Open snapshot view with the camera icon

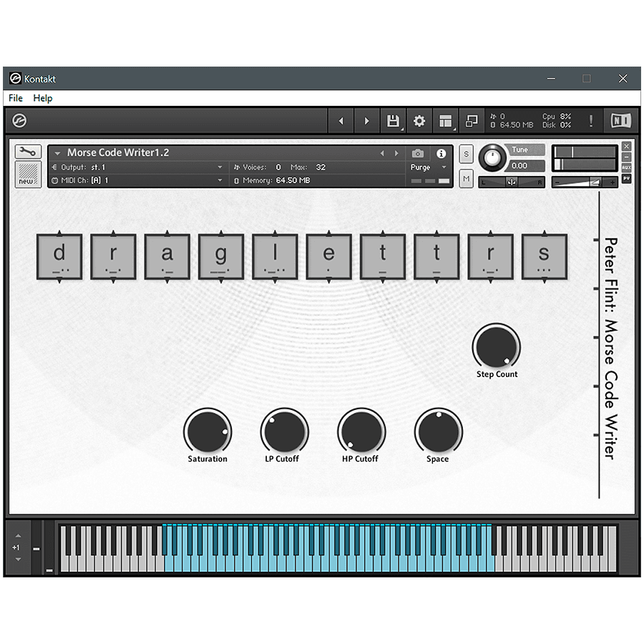(418, 153)
